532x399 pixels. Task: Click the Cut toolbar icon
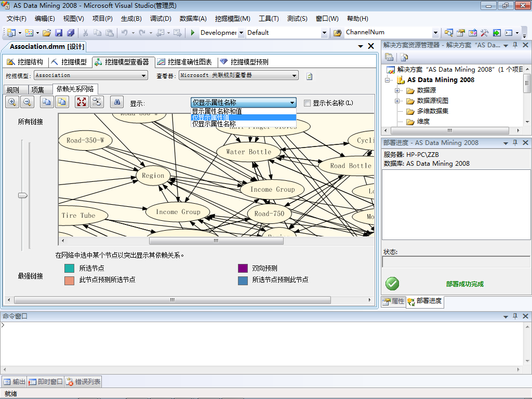point(86,33)
